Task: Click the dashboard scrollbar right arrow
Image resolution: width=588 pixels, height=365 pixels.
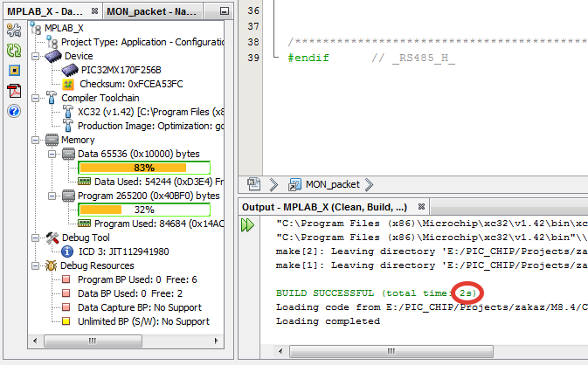Action: (x=217, y=341)
